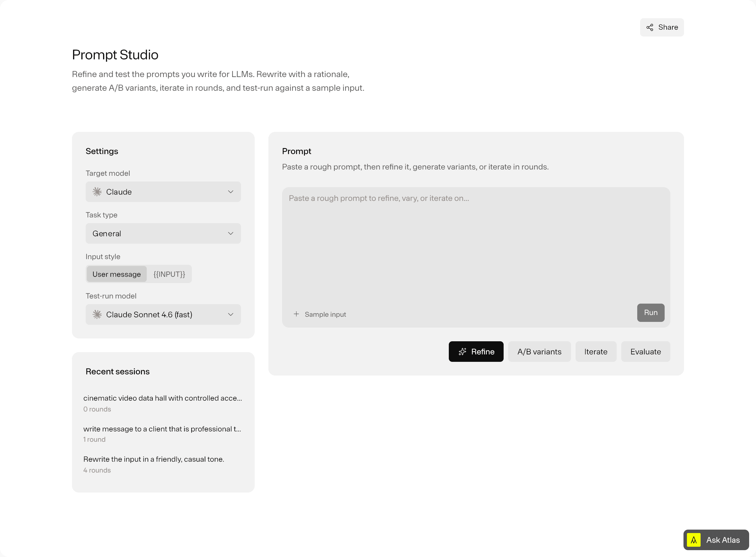Click the Evaluate button
756x557 pixels.
[645, 352]
